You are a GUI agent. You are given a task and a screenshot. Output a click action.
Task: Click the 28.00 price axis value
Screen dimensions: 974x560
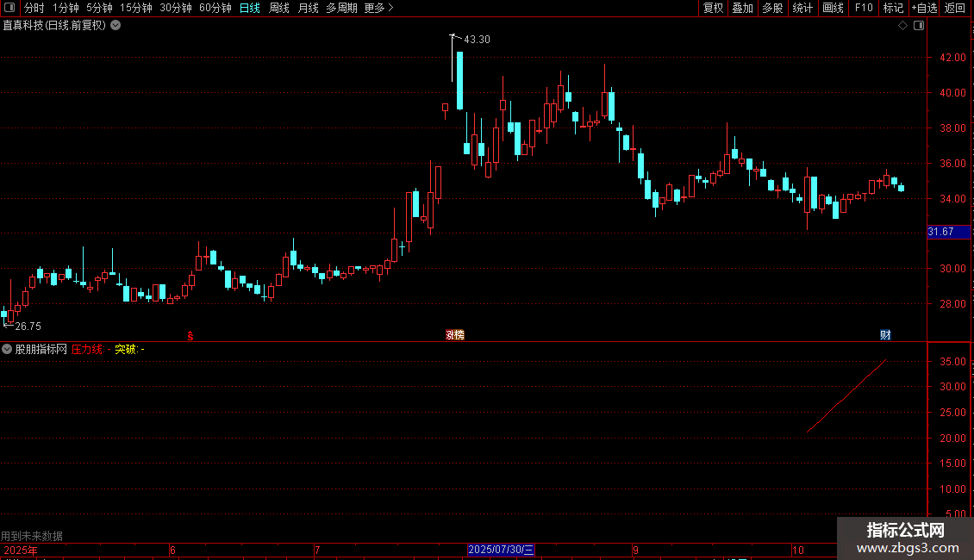pos(952,303)
